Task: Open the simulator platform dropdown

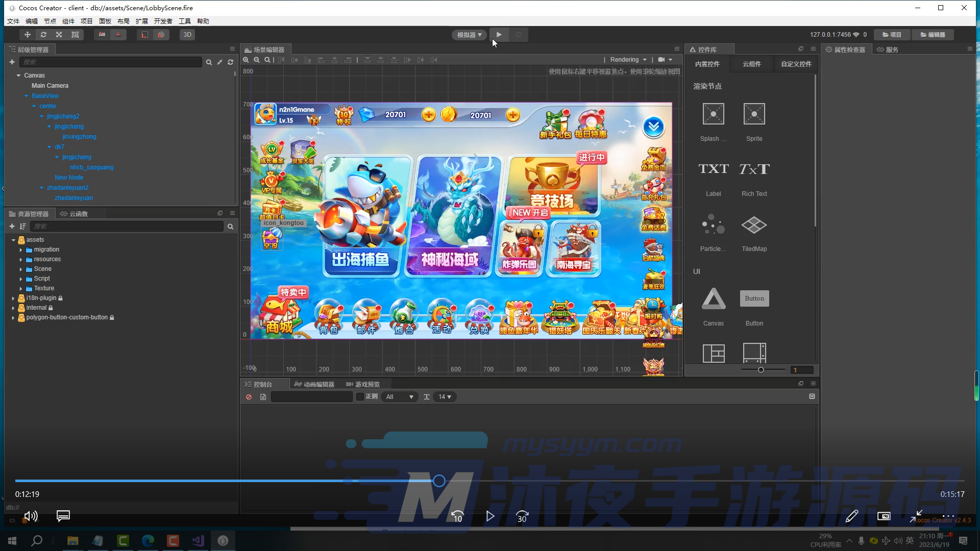Action: coord(469,35)
